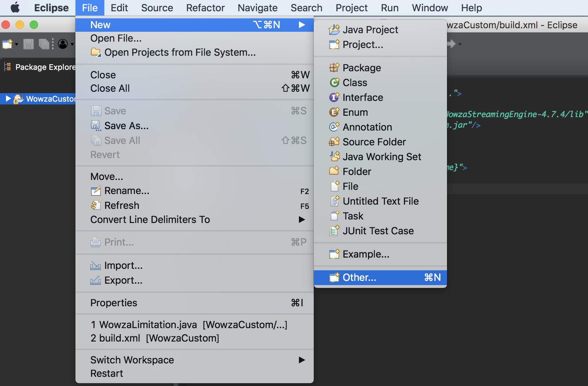Open the Refactor menu

tap(205, 8)
